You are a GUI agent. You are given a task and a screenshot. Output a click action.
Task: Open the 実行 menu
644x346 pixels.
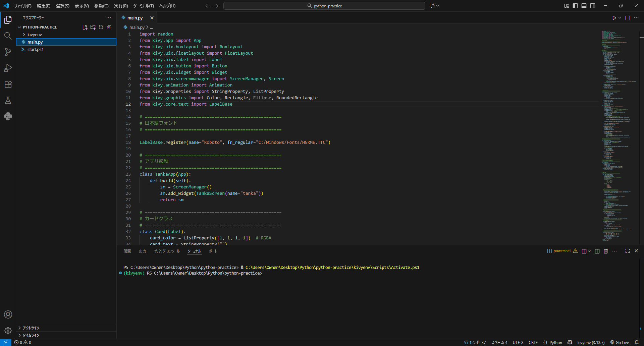click(120, 6)
